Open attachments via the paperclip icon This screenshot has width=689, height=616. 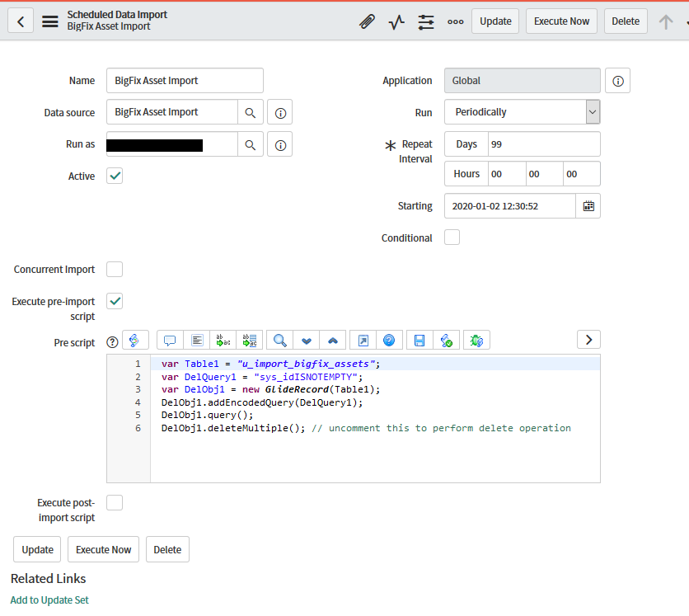pyautogui.click(x=367, y=21)
